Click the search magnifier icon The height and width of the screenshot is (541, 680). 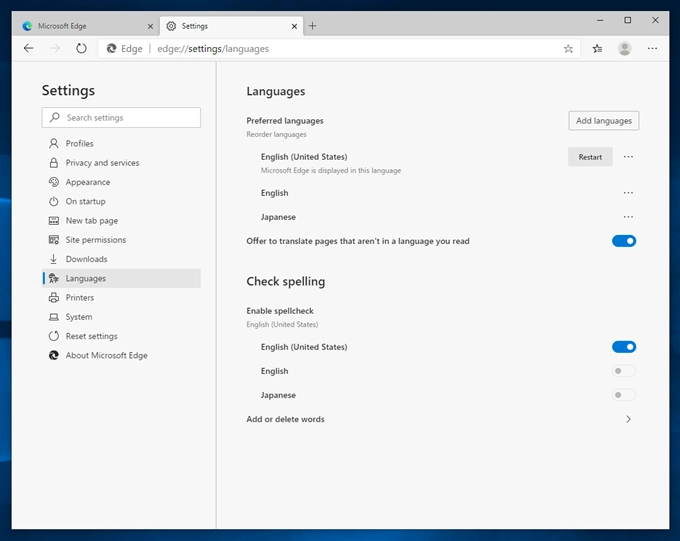coord(55,117)
